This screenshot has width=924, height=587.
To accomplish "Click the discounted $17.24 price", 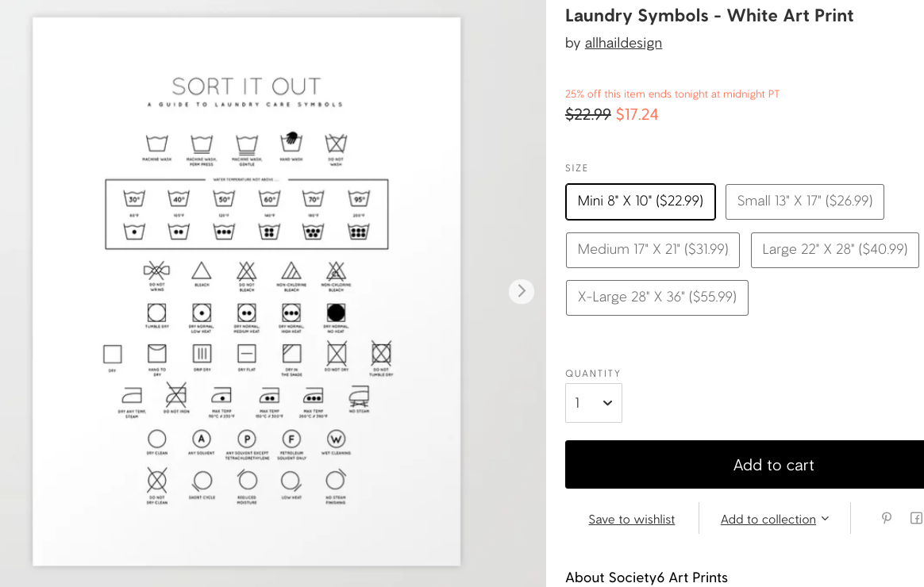I will tap(637, 114).
